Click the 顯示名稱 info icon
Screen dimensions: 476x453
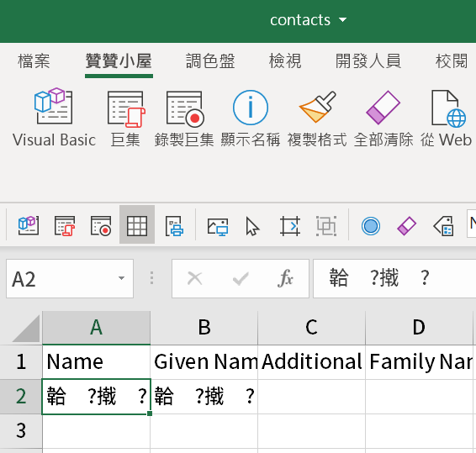pos(250,118)
